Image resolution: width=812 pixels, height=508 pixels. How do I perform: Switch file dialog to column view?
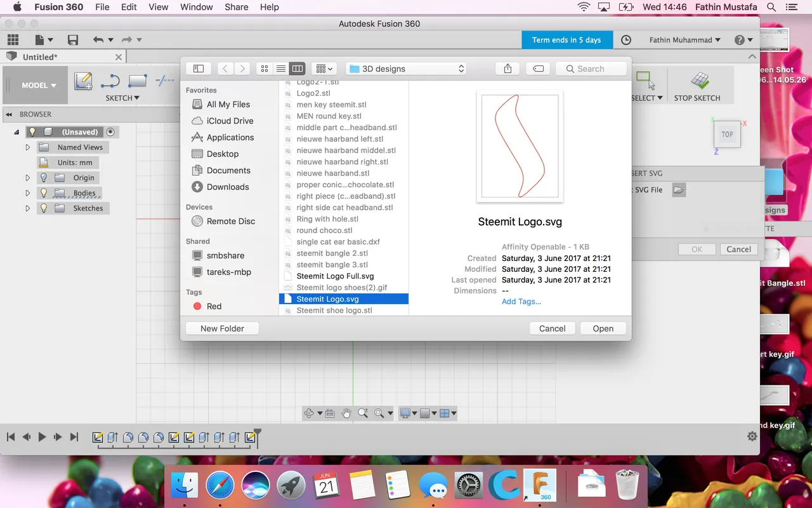click(x=298, y=69)
